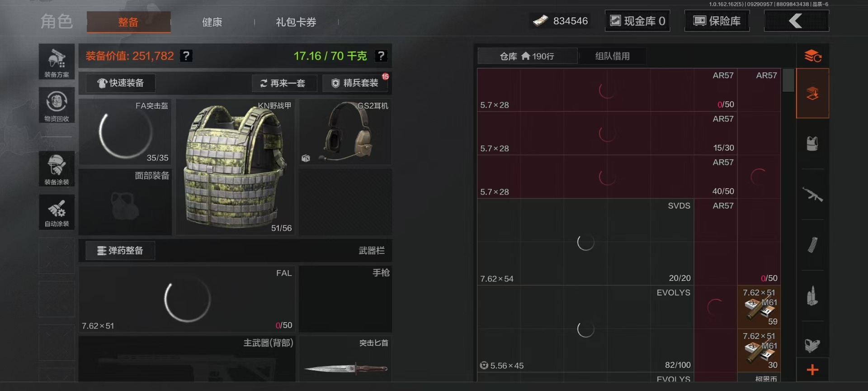The height and width of the screenshot is (391, 868).
Task: Click the 再来一套 button
Action: [284, 83]
